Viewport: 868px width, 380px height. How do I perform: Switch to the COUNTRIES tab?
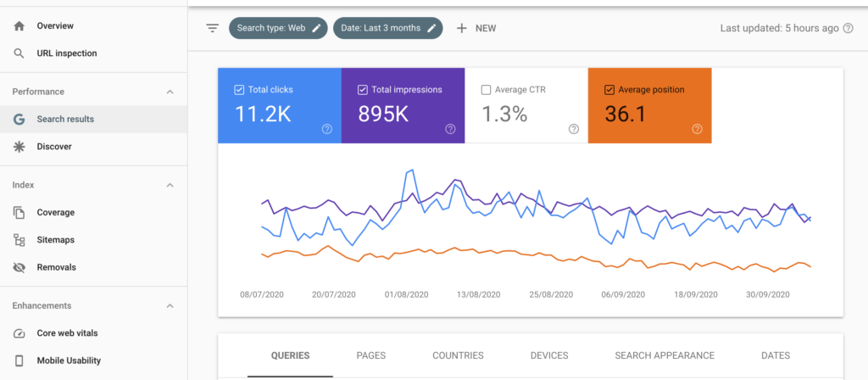458,355
